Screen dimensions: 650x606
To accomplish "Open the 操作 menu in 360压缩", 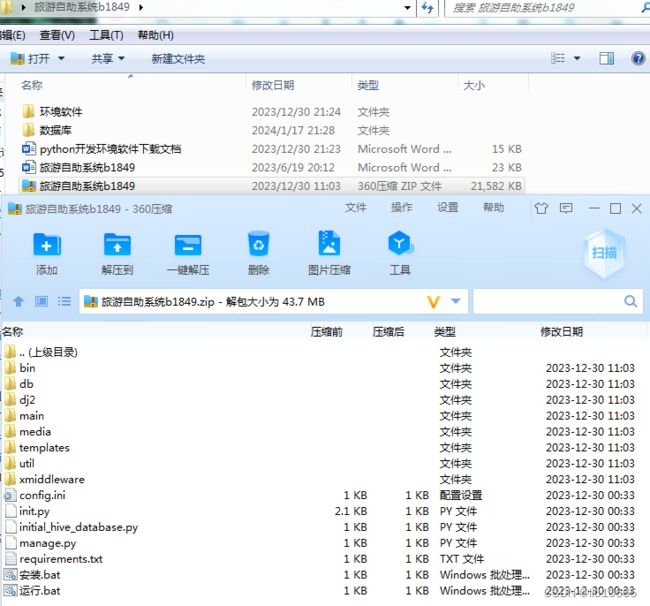I will point(402,207).
